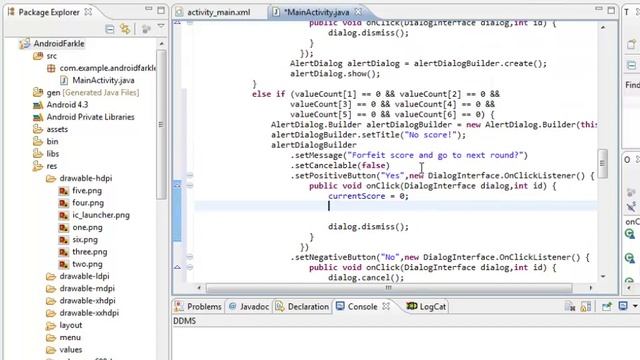640x360 pixels.
Task: Click the LogCat tab's Android icon
Action: [412, 306]
